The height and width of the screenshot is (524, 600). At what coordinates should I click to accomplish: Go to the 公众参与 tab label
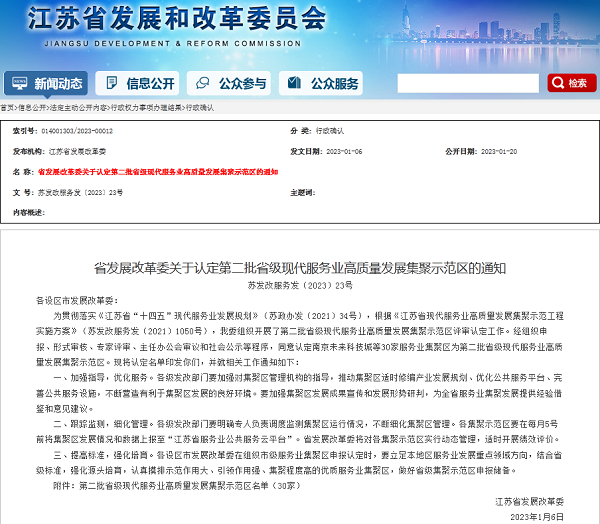[x=243, y=83]
